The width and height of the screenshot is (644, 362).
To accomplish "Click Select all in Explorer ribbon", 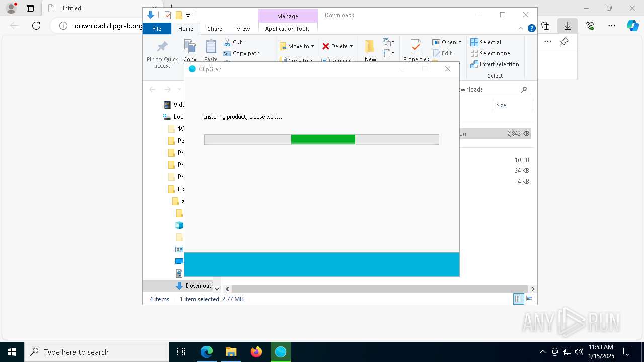I will coord(487,42).
